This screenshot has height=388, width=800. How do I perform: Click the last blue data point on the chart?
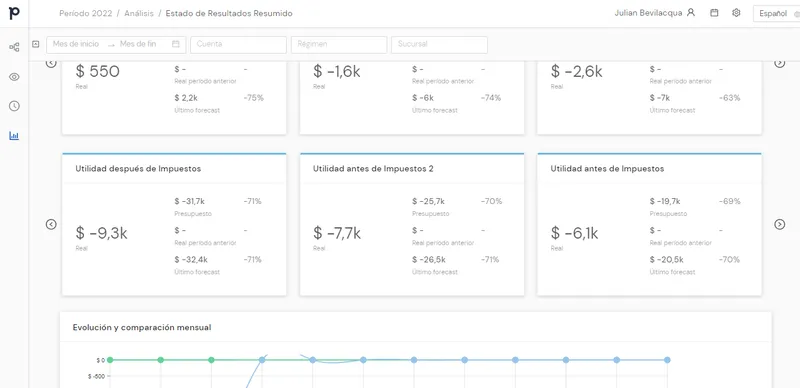(x=667, y=360)
